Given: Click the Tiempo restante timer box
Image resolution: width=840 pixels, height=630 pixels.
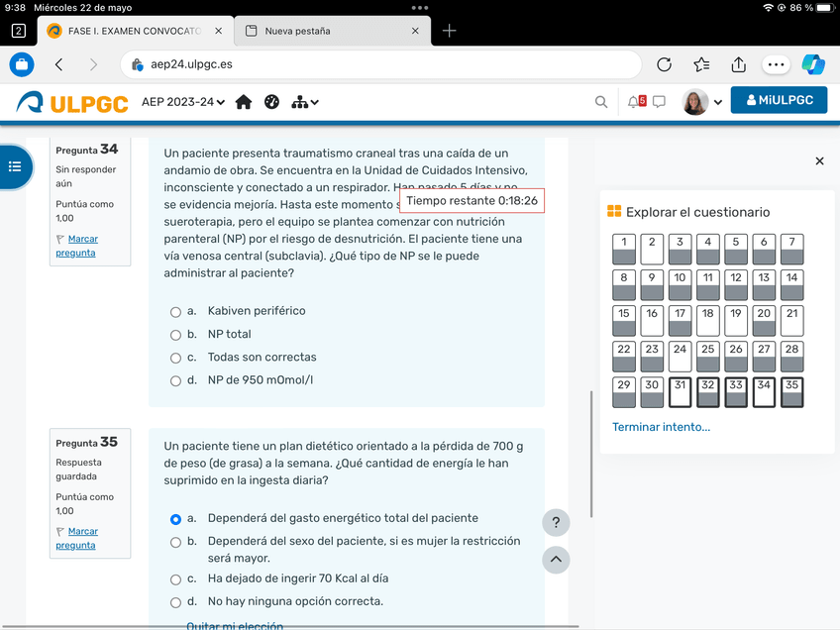Looking at the screenshot, I should tap(472, 201).
